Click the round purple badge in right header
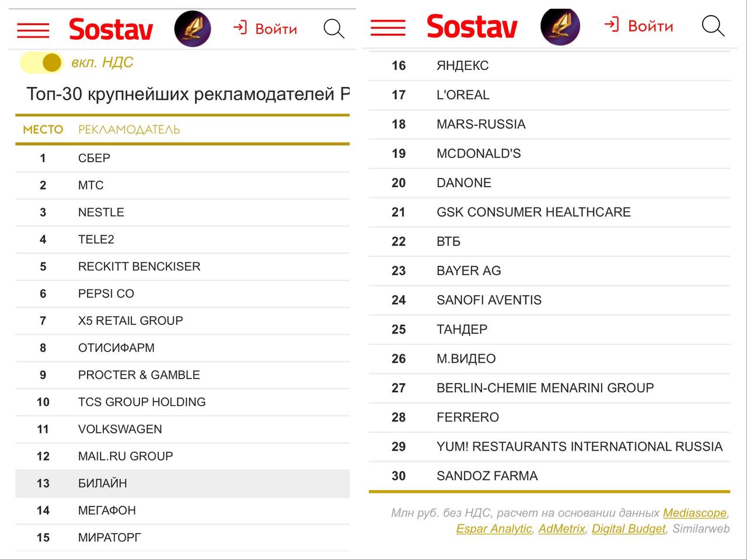Image resolution: width=747 pixels, height=560 pixels. 560,26
